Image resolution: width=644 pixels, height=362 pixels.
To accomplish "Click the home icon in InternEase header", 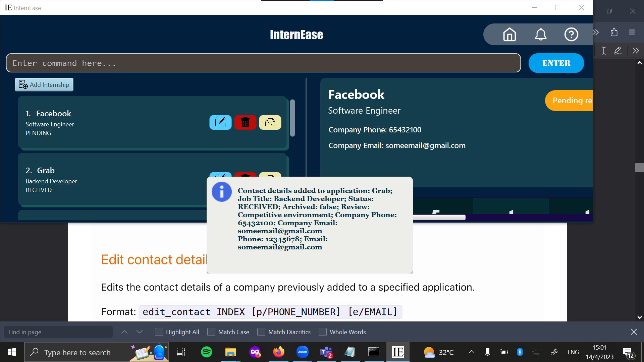I will click(x=509, y=34).
